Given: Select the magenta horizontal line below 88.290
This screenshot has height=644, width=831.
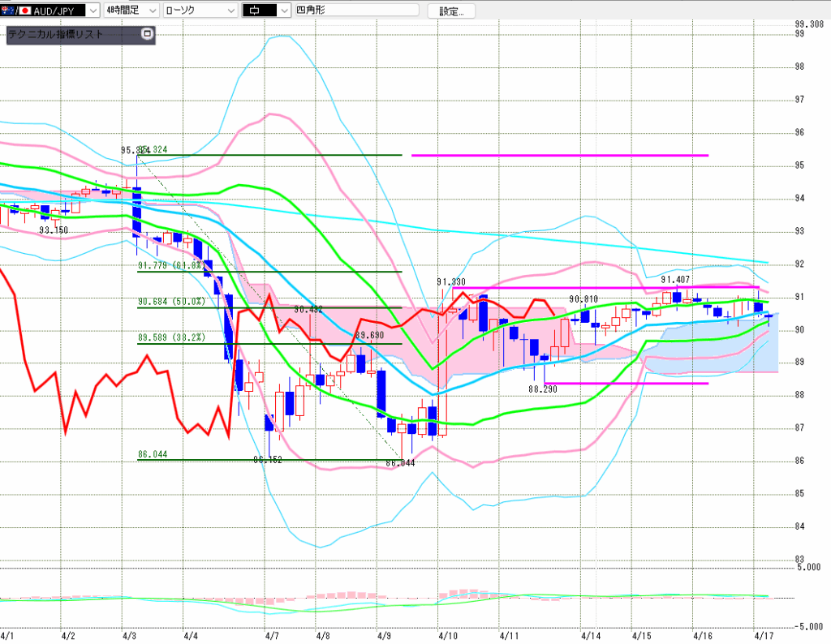Looking at the screenshot, I should (626, 383).
